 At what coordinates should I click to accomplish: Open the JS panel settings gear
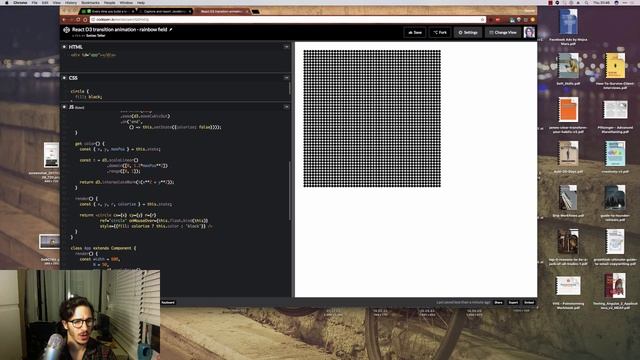click(x=64, y=107)
